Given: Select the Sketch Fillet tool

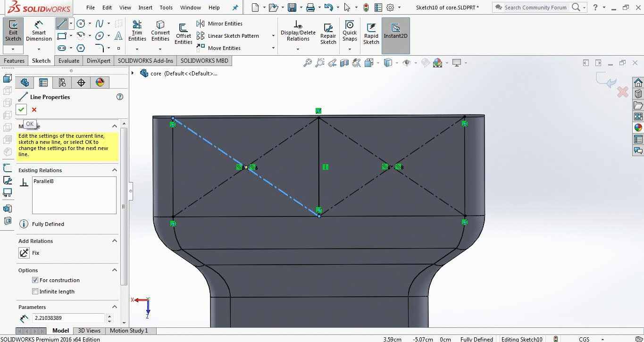Looking at the screenshot, I should pos(100,48).
